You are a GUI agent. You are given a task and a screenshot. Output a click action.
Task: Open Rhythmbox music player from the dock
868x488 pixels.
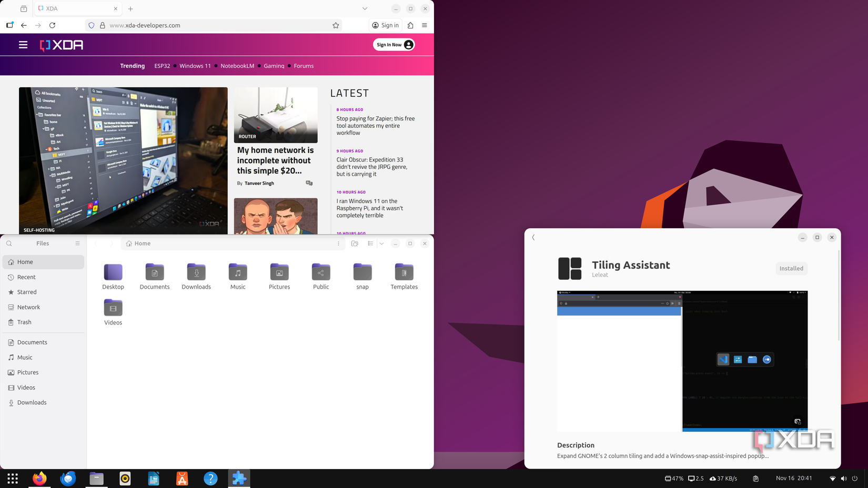point(125,479)
